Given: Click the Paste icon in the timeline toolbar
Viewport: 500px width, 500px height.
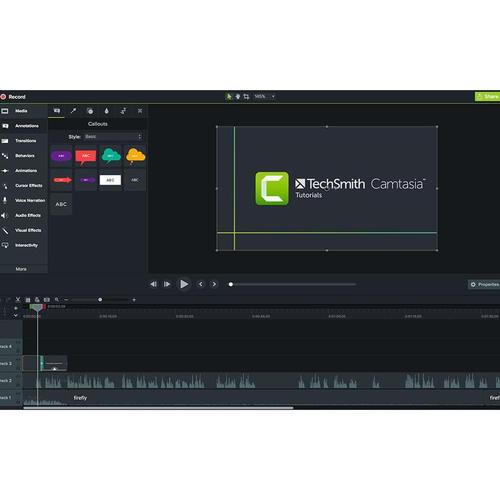Looking at the screenshot, I should (37, 300).
